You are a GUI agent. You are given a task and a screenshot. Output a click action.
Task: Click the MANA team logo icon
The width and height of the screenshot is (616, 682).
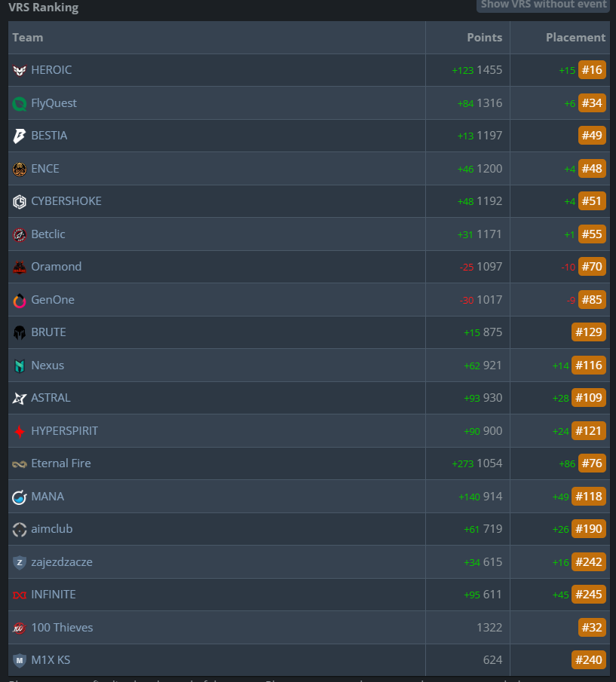click(x=20, y=497)
